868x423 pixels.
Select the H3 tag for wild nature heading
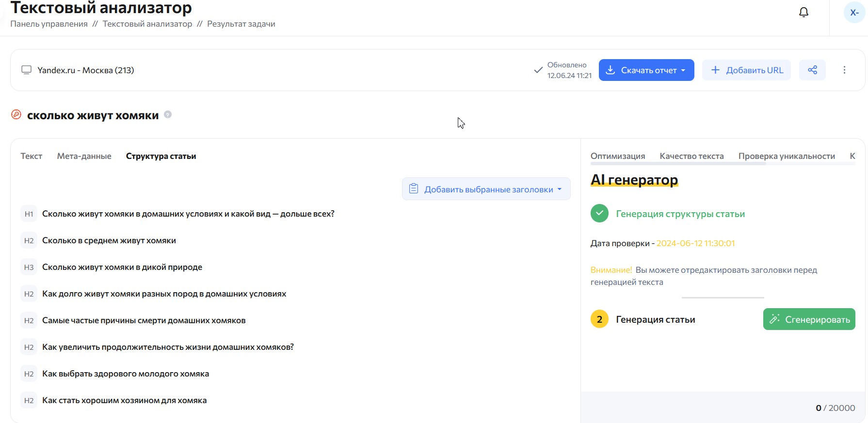pos(29,267)
